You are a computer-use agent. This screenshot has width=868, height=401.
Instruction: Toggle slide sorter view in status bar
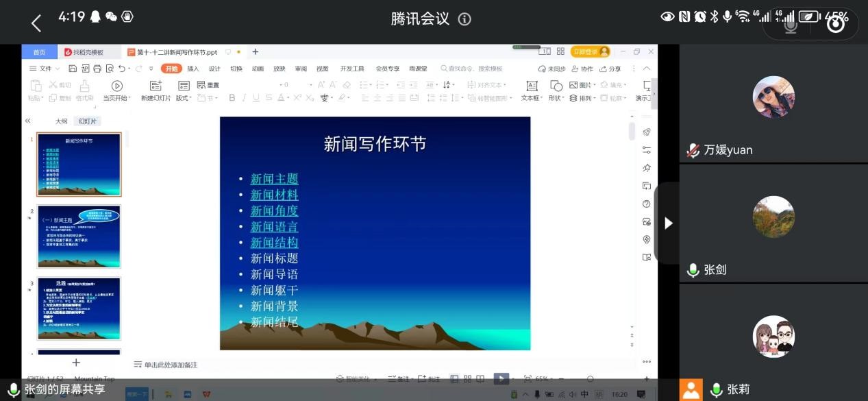[x=467, y=378]
